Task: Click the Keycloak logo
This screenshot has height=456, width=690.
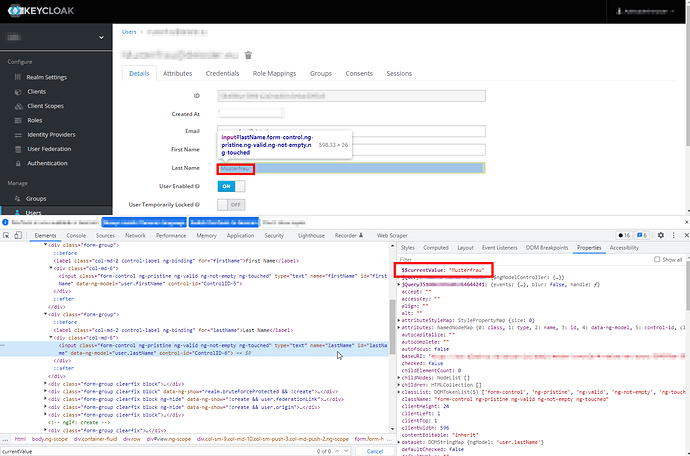Action: point(42,11)
